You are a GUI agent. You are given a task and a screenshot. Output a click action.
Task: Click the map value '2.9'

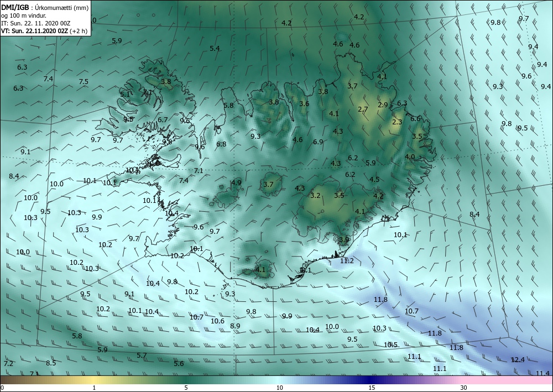tap(383, 104)
